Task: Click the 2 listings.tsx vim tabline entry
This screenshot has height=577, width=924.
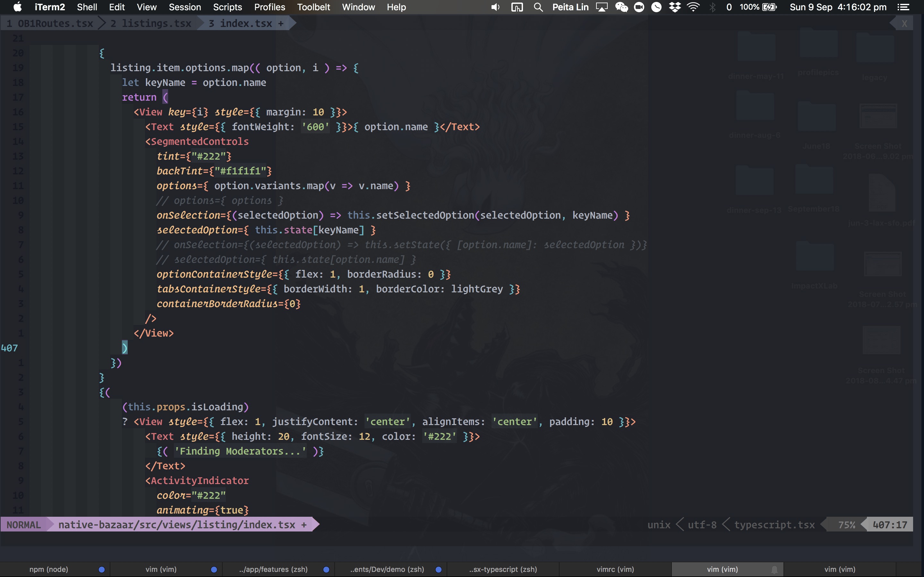Action: point(151,24)
